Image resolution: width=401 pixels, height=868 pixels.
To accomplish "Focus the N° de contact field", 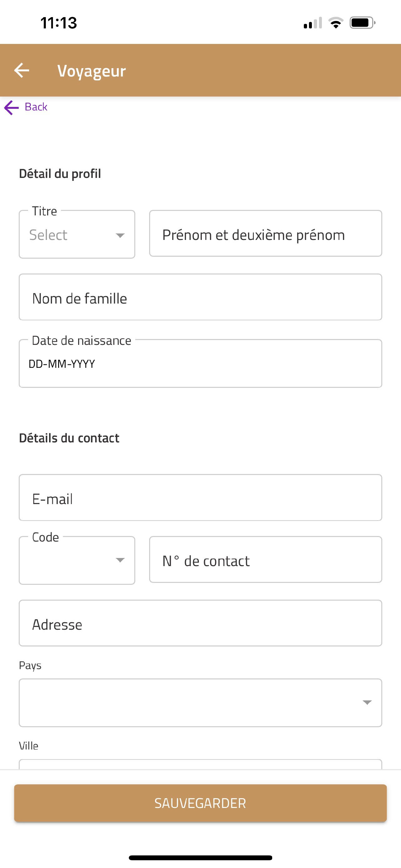I will point(265,559).
